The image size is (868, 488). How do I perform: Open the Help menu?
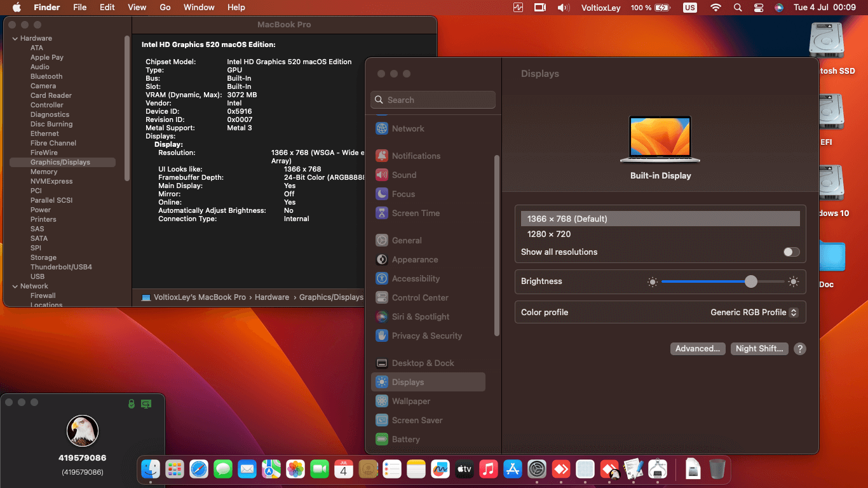(x=236, y=8)
